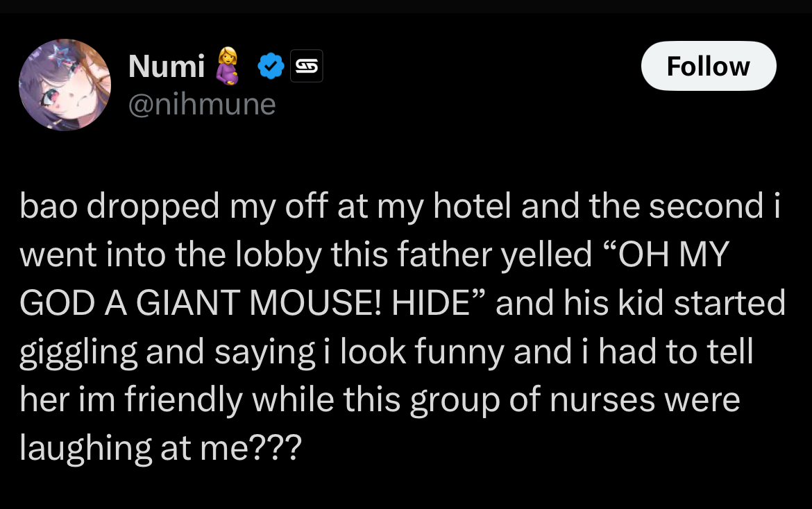Click the word "funny" in the tweet
This screenshot has width=812, height=509.
pyautogui.click(x=459, y=352)
